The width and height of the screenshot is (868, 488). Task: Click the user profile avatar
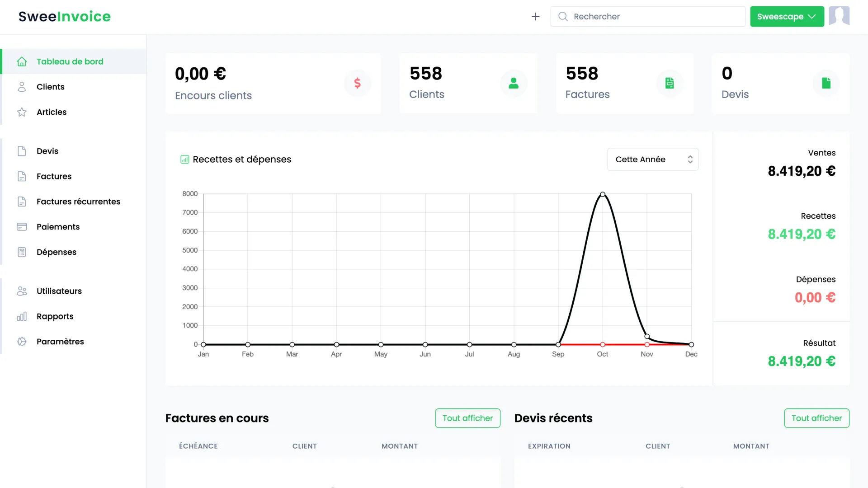(839, 16)
